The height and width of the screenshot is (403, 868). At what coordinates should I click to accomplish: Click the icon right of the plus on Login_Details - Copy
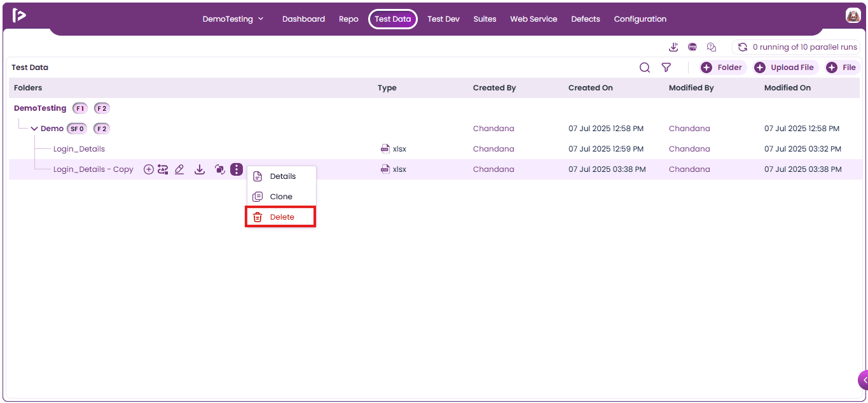(x=163, y=169)
